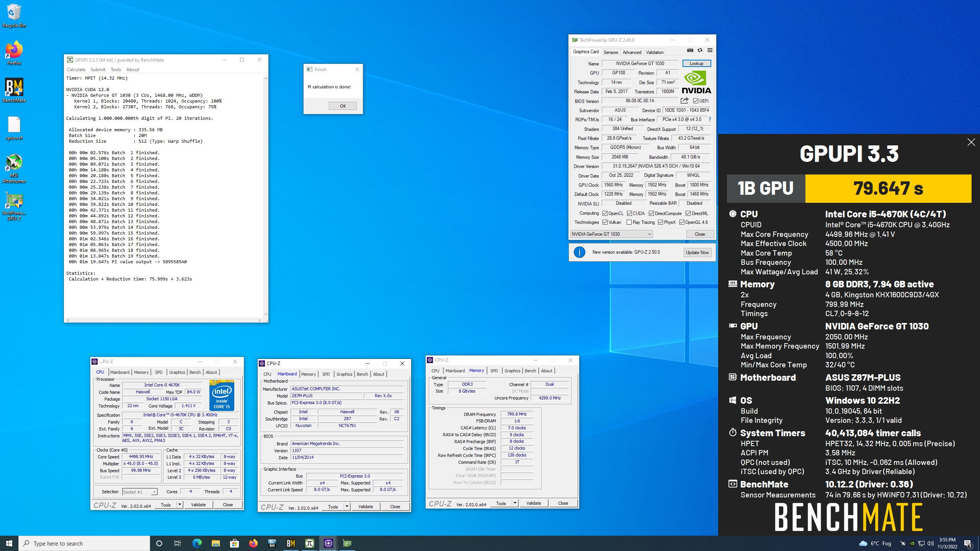The image size is (980, 551).
Task: Click the GPU-Z refresh icon
Action: point(700,50)
